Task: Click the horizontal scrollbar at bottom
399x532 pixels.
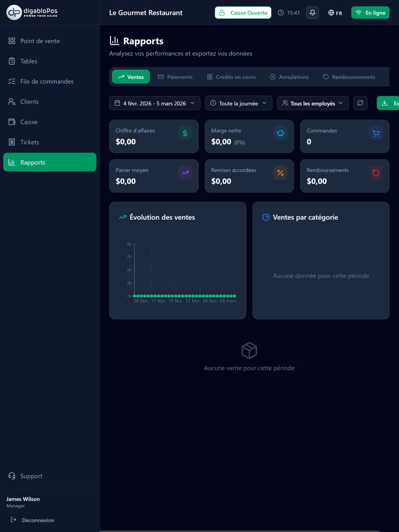Action: [239, 531]
